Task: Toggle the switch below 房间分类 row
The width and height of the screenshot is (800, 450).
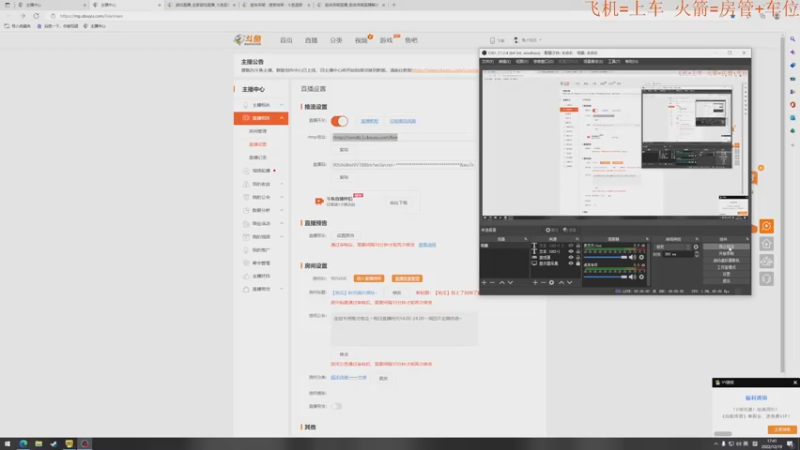Action: coord(336,406)
